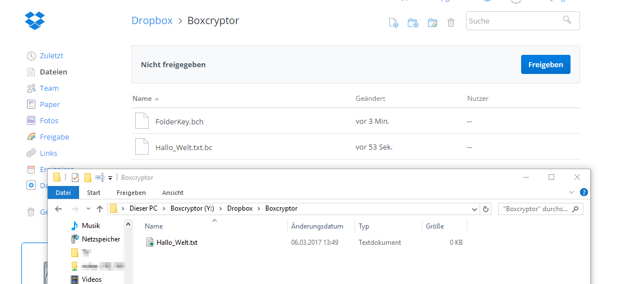Go up one folder level in Explorer

[100, 209]
